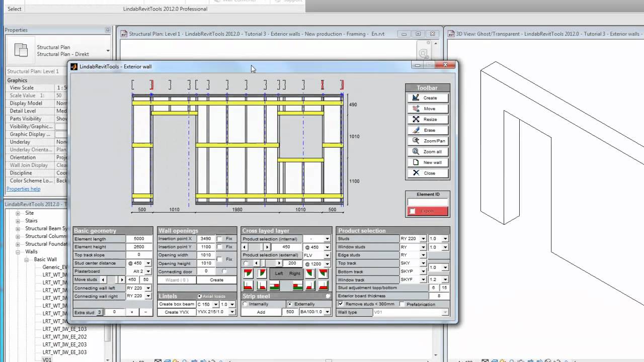Click first icon in bottom cross layer row
This screenshot has width=644, height=362.
point(248,286)
